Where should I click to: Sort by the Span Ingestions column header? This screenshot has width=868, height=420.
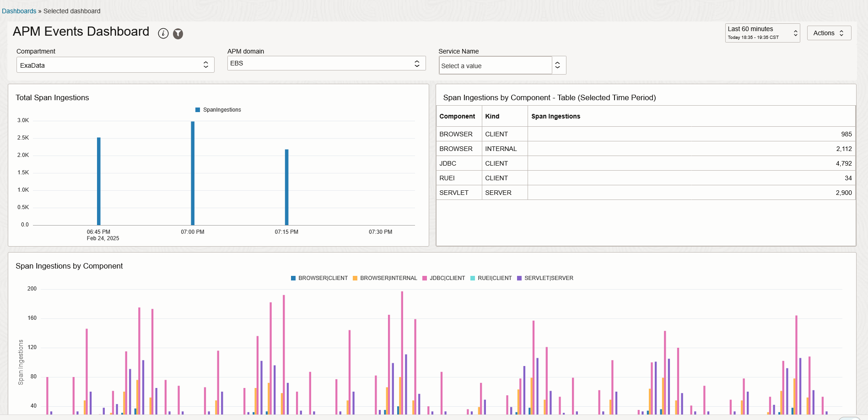[x=555, y=116]
